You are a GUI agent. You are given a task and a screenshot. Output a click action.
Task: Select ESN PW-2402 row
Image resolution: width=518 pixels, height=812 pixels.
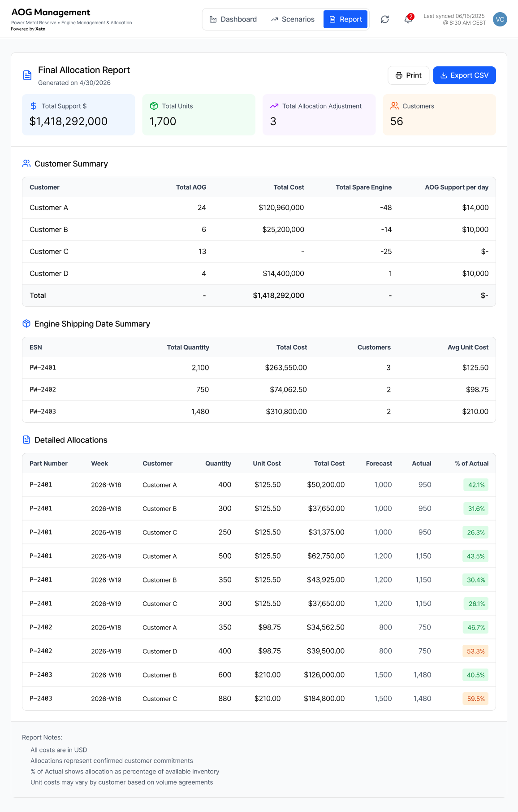coord(259,390)
